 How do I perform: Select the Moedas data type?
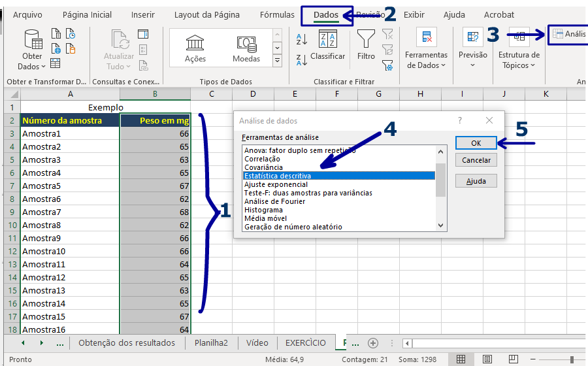pyautogui.click(x=246, y=48)
